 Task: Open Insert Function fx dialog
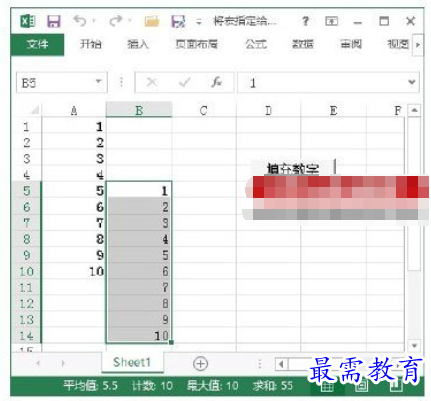coord(217,82)
